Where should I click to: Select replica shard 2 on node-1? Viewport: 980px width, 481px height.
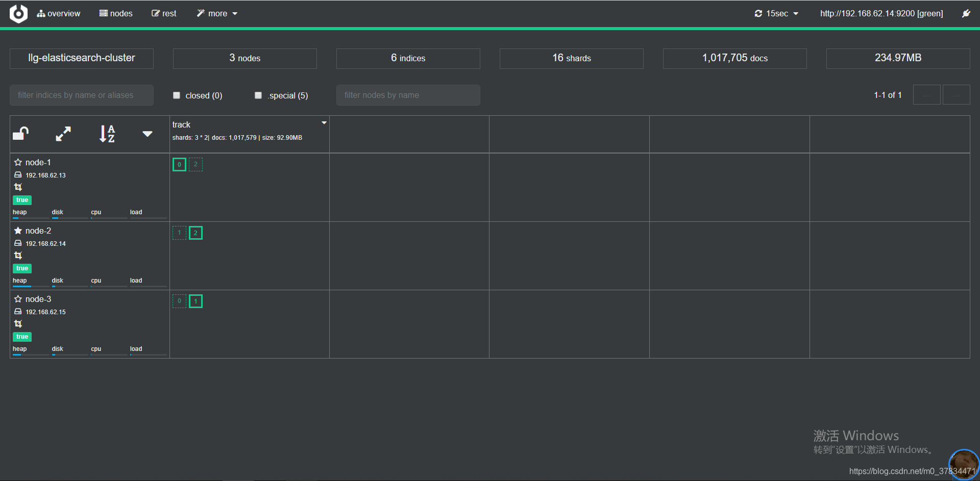pos(195,164)
